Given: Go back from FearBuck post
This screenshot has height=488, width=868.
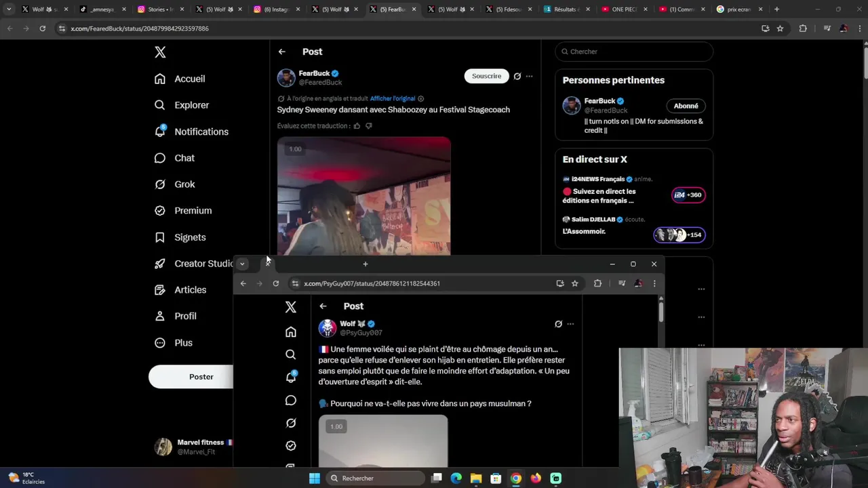Looking at the screenshot, I should (x=282, y=52).
